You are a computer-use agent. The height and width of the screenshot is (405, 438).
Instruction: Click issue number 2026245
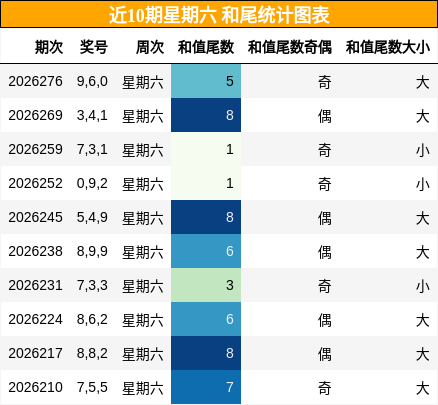[35, 217]
